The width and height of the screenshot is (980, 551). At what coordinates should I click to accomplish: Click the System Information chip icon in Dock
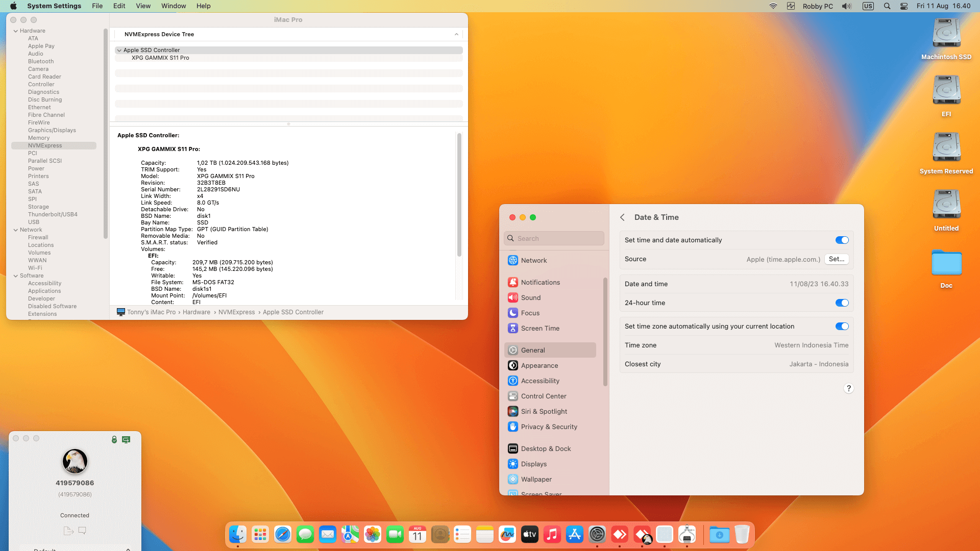click(687, 534)
